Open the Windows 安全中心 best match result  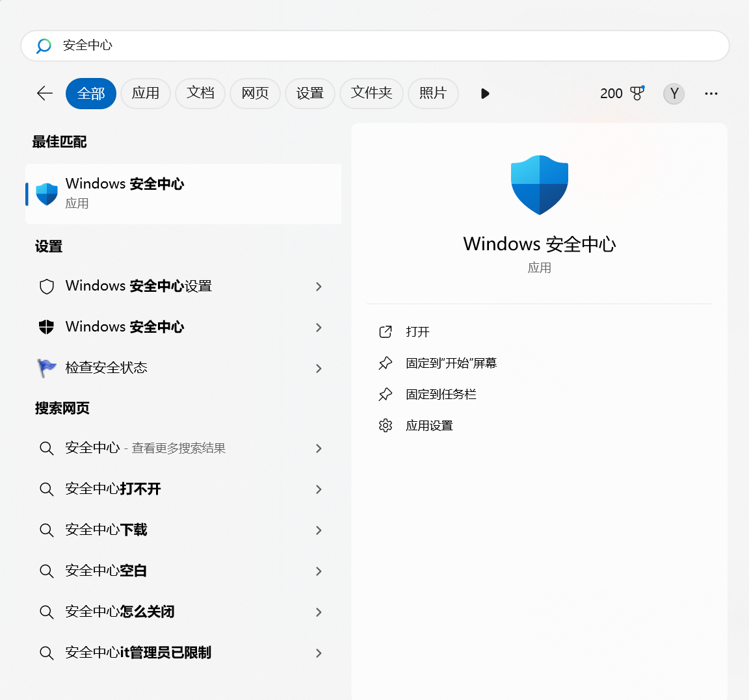click(183, 194)
